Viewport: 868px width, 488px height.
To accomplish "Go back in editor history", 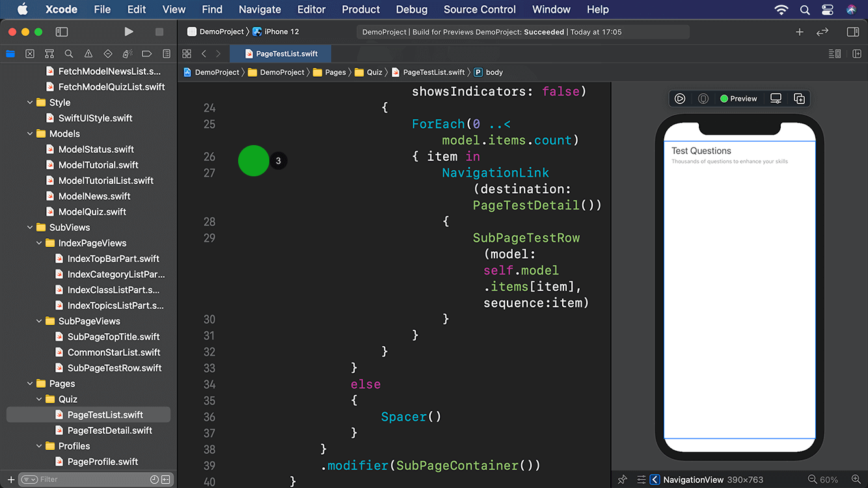I will (204, 53).
